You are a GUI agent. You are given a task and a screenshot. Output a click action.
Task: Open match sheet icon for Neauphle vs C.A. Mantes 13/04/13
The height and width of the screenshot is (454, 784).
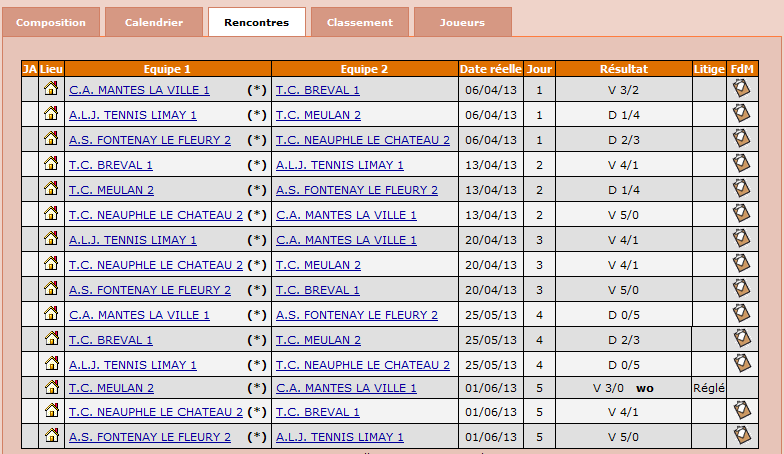[742, 214]
